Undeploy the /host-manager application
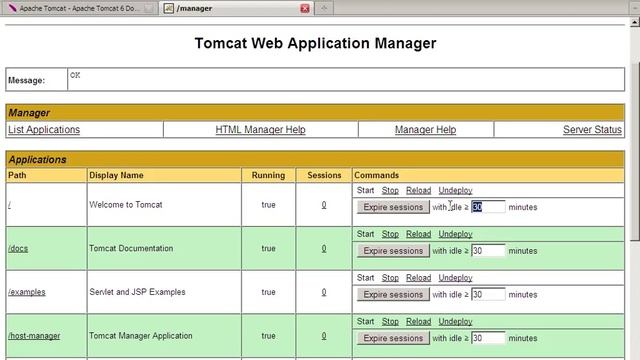 click(x=455, y=322)
